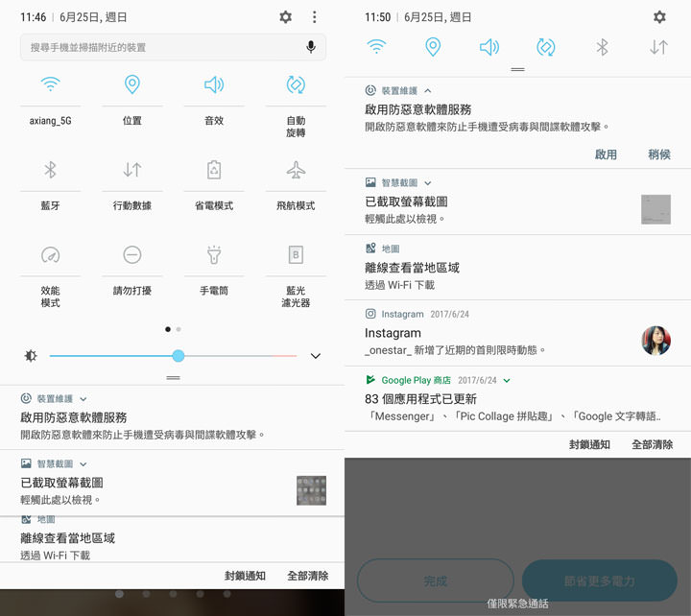This screenshot has height=616, width=691.
Task: Tap the 省電模式 battery icon
Action: pyautogui.click(x=214, y=170)
